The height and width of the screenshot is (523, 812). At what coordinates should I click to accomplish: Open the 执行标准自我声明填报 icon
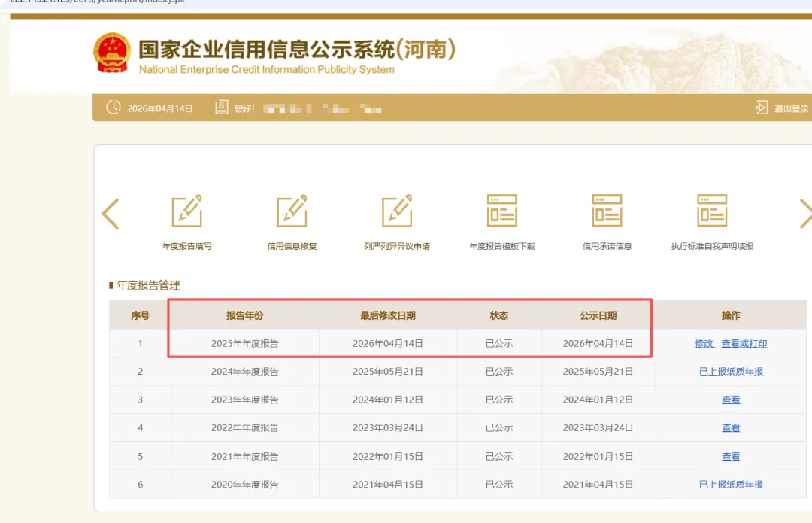(x=713, y=211)
